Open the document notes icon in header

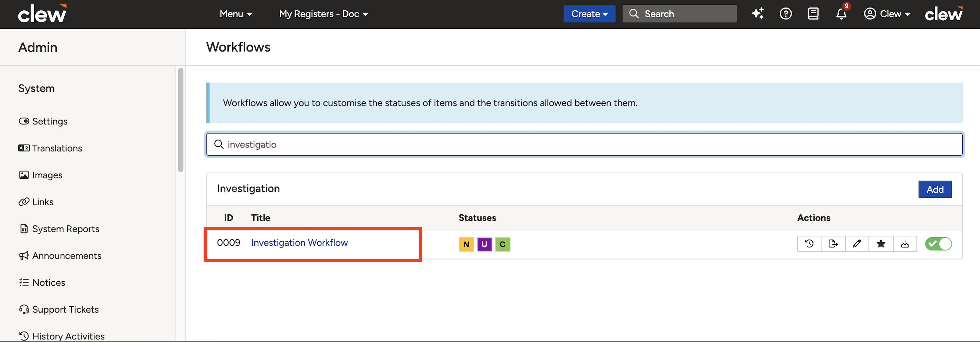tap(813, 14)
